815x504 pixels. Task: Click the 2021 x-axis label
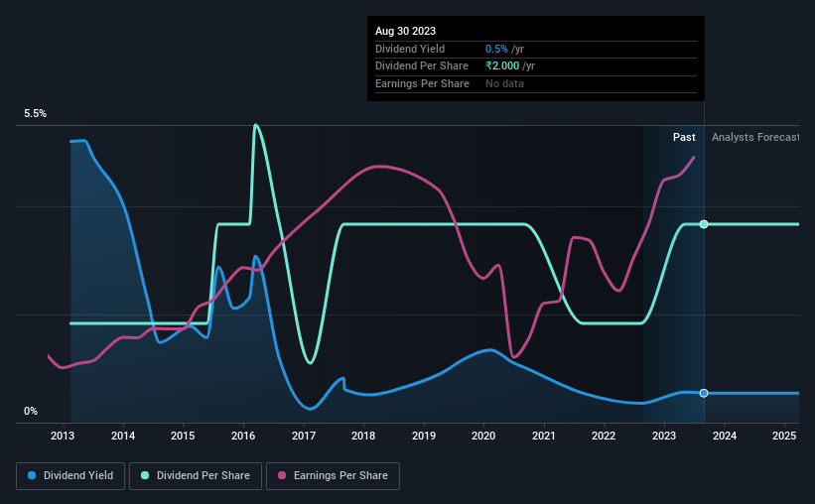544,436
